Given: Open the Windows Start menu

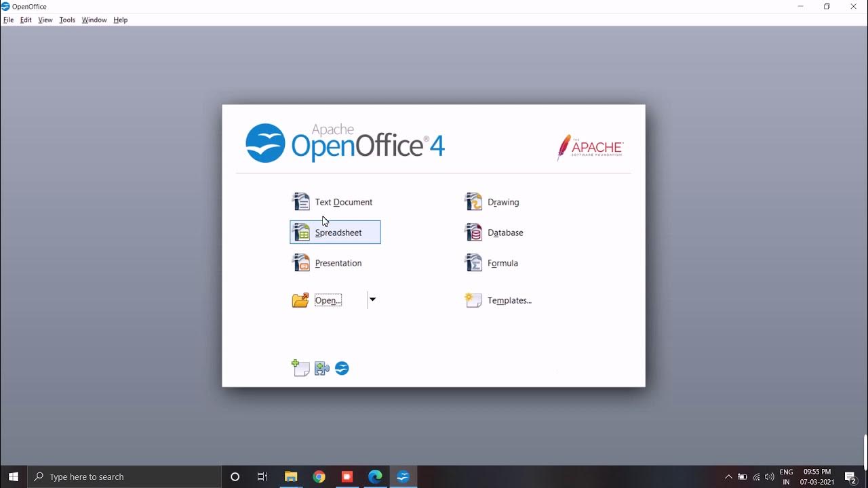Looking at the screenshot, I should pyautogui.click(x=14, y=476).
